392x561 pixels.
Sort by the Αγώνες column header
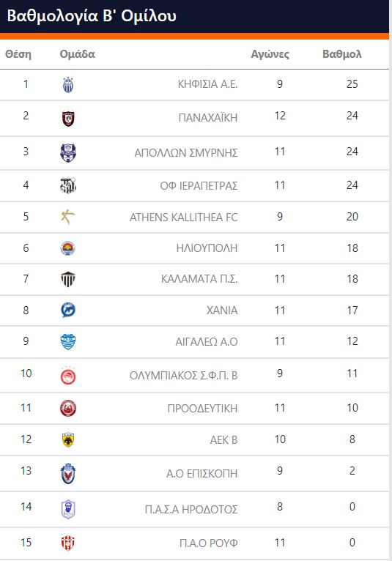pos(270,54)
